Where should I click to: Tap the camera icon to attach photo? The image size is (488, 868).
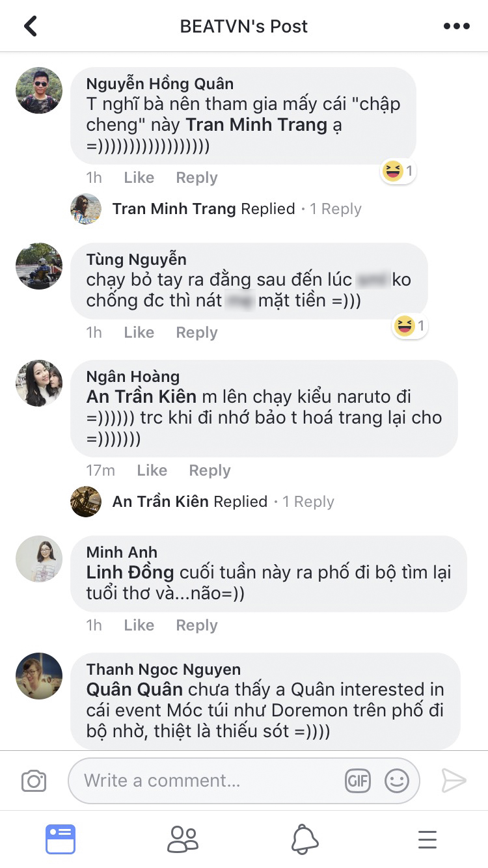pos(34,781)
